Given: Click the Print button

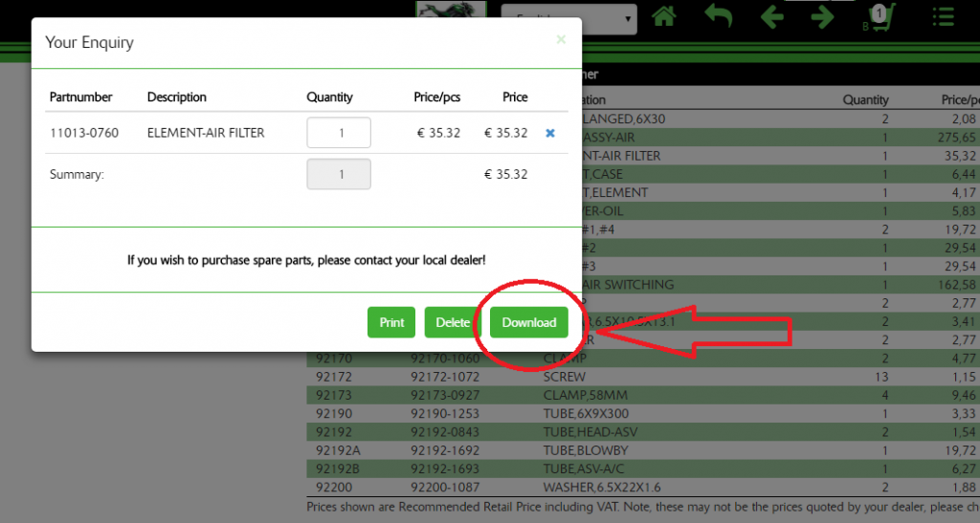Looking at the screenshot, I should [391, 322].
